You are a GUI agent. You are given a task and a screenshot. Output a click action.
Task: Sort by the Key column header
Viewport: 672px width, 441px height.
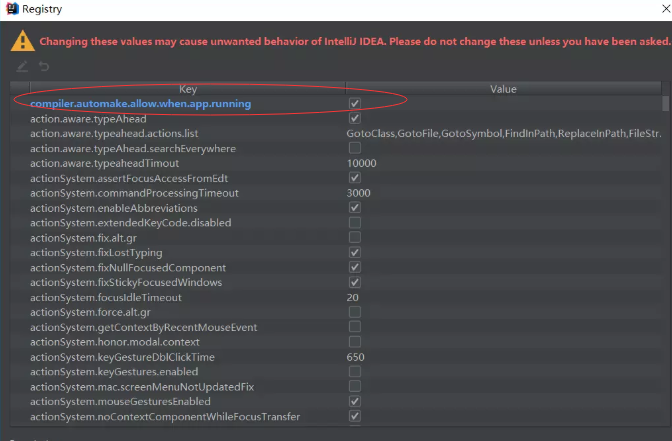tap(188, 89)
